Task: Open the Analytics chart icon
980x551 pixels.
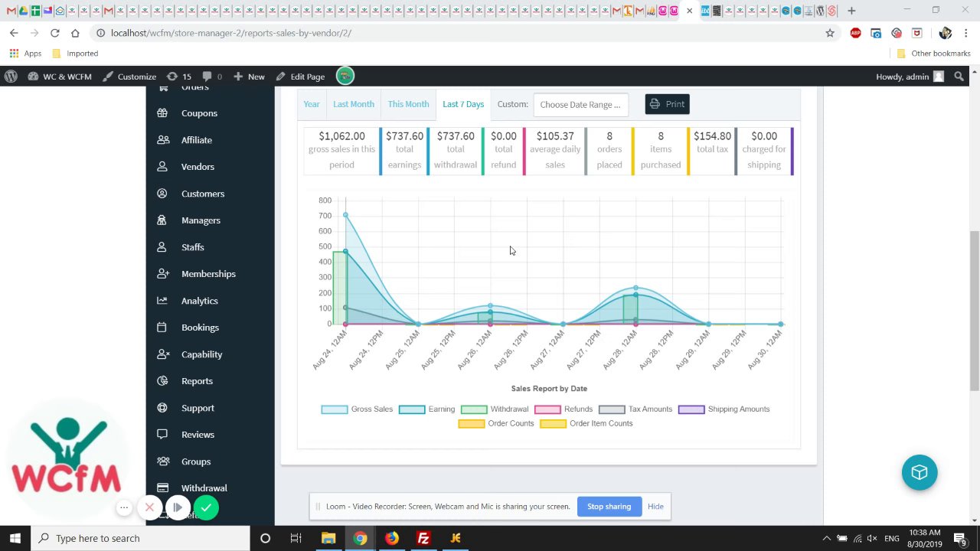Action: pyautogui.click(x=162, y=301)
